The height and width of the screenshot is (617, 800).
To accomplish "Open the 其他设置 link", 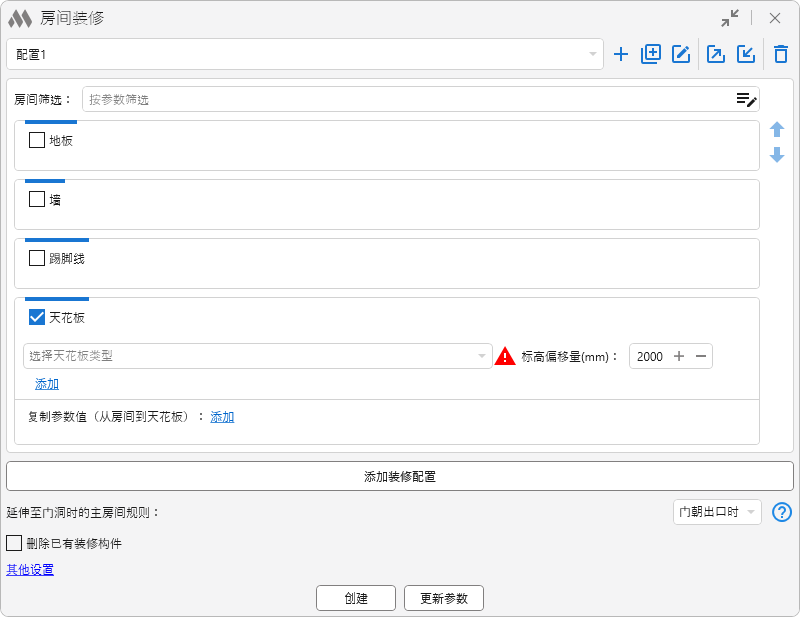I will coord(30,570).
